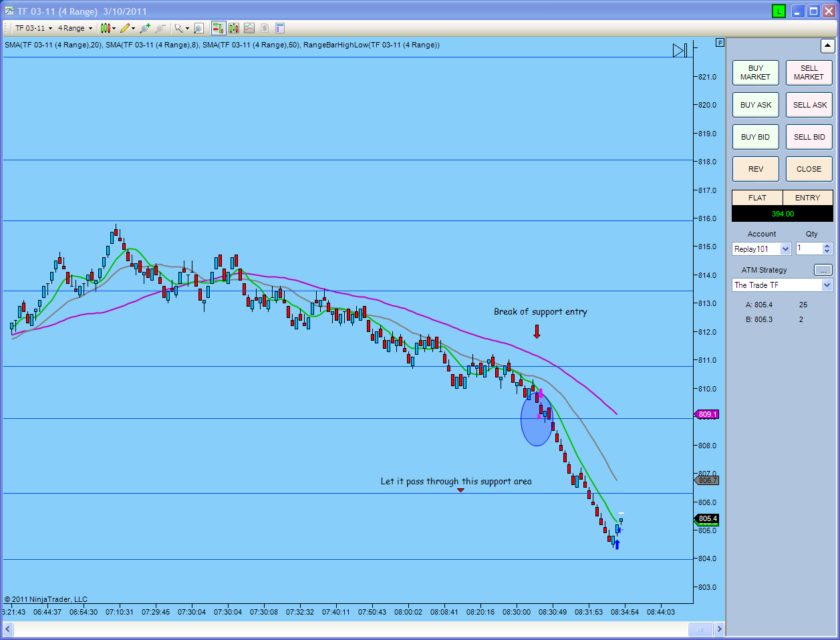Click SELL MARKET button

click(x=809, y=73)
